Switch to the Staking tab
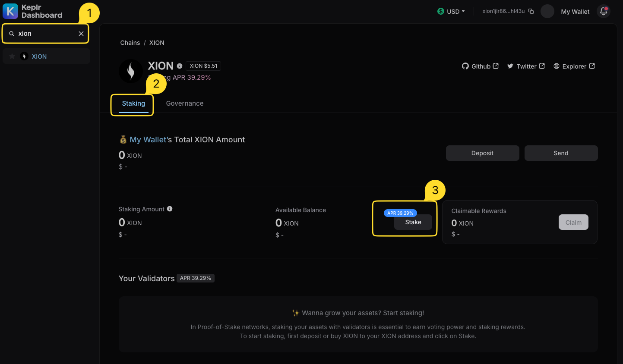Screen dimensions: 623x364 pyautogui.click(x=133, y=103)
